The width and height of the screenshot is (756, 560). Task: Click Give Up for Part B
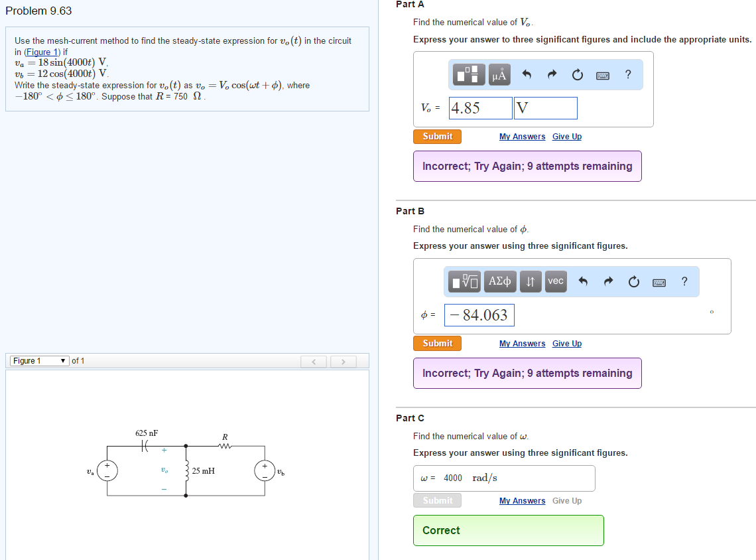pyautogui.click(x=566, y=343)
